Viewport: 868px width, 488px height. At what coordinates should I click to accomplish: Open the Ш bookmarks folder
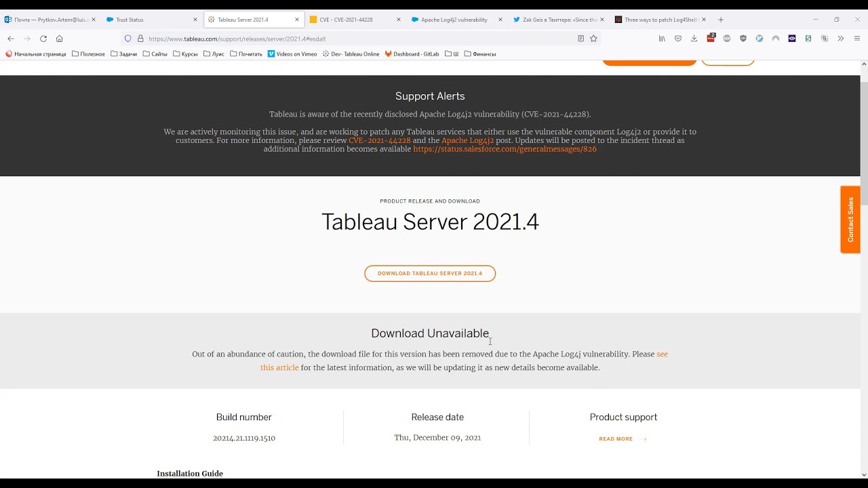click(452, 54)
